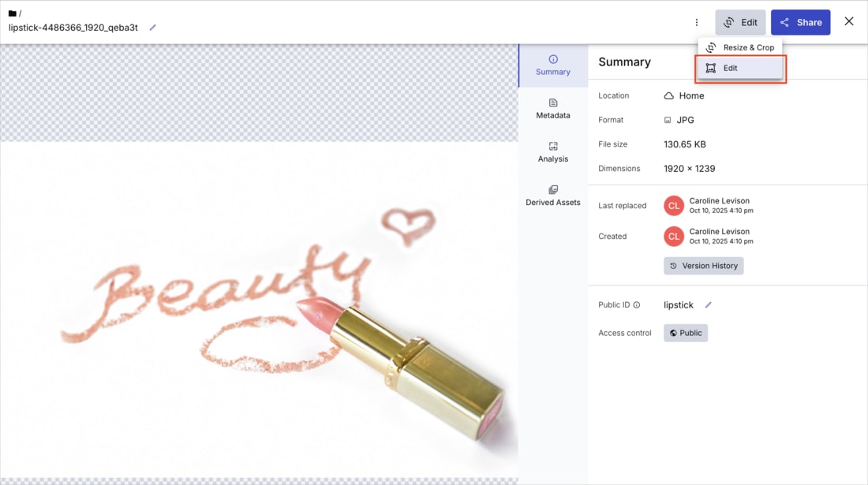Image resolution: width=868 pixels, height=485 pixels.
Task: Click the folder icon in the breadcrumb
Action: click(x=12, y=13)
